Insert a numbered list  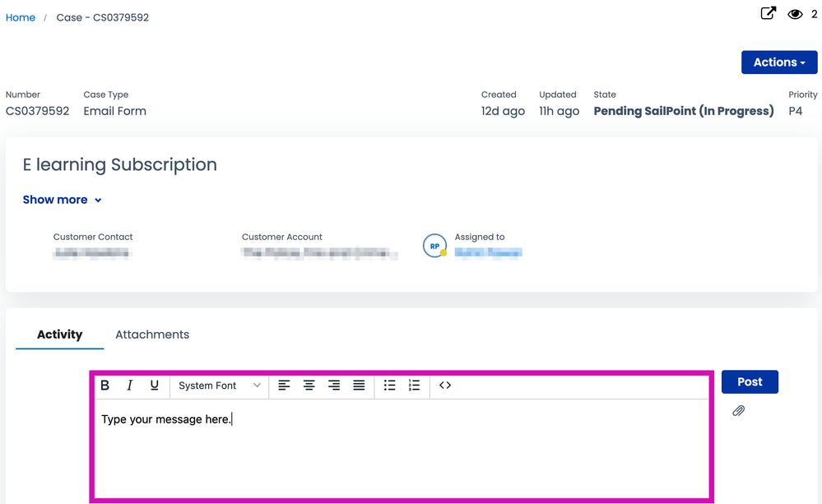point(414,386)
